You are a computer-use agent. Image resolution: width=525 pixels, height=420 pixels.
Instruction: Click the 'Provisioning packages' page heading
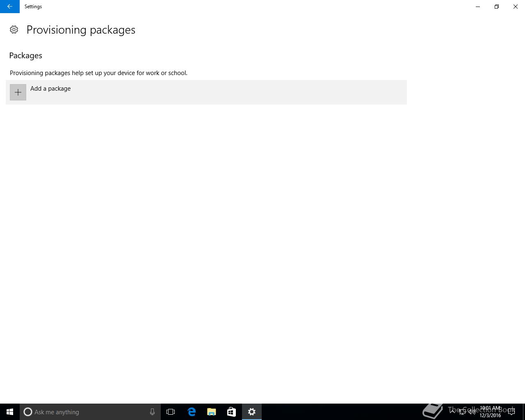pyautogui.click(x=81, y=30)
